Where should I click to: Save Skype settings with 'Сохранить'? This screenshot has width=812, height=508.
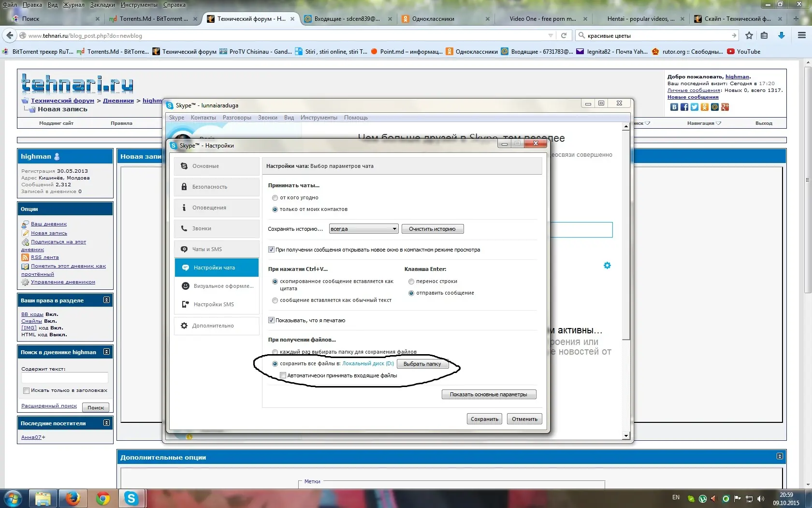(x=485, y=419)
